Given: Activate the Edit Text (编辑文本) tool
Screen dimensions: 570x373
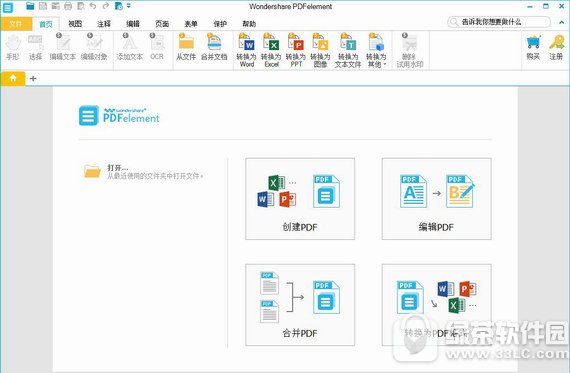Looking at the screenshot, I should (63, 48).
